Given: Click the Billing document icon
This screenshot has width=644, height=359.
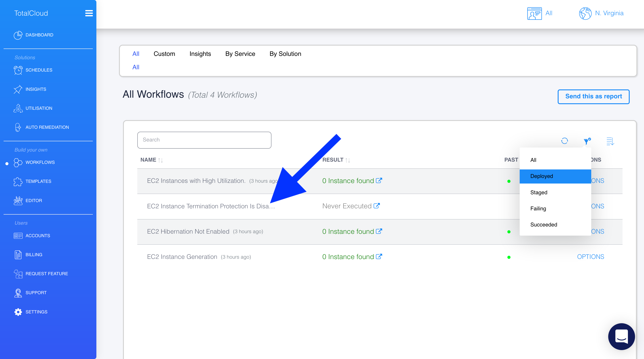Looking at the screenshot, I should [x=18, y=255].
